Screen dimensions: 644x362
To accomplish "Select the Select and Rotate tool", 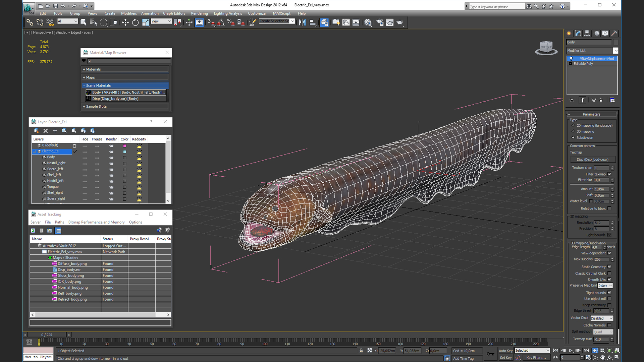I will pyautogui.click(x=135, y=22).
